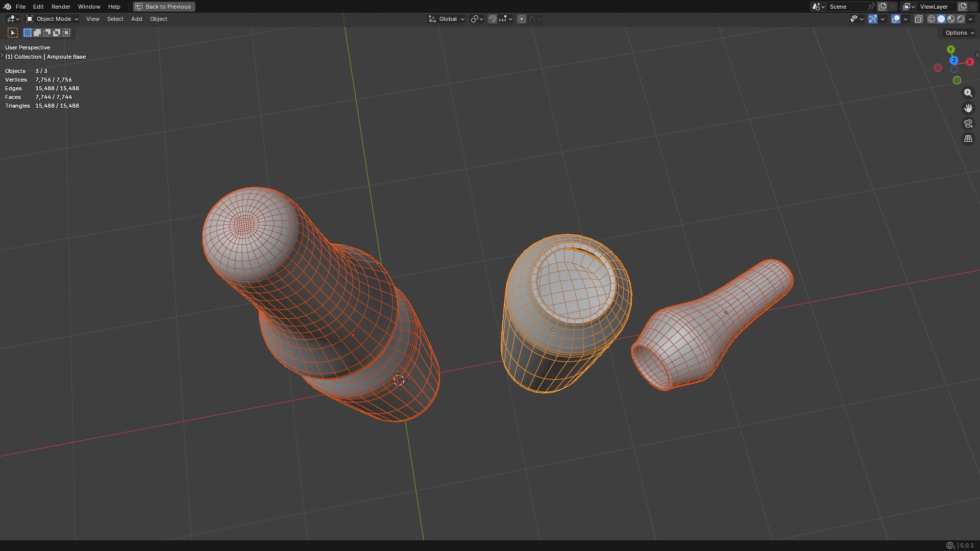Click the blue Z axis gizmo
Viewport: 980px width, 551px height.
pos(953,60)
